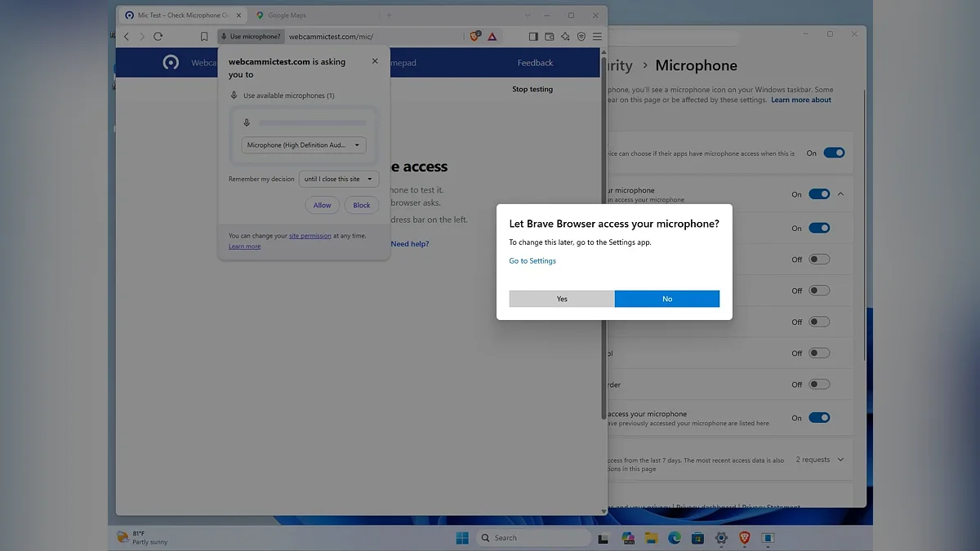Image resolution: width=980 pixels, height=551 pixels.
Task: Click Yes in the Brave microphone dialog
Action: click(562, 299)
